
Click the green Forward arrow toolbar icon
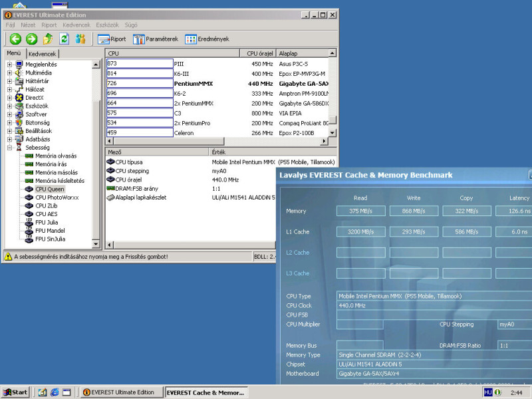(x=31, y=39)
